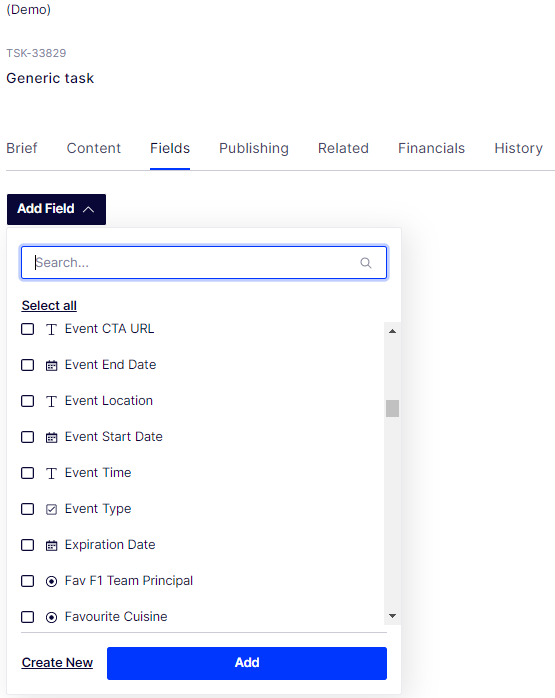Click the checkbox-type icon beside Event Type
Viewport: 555px width, 698px height.
pyautogui.click(x=52, y=509)
